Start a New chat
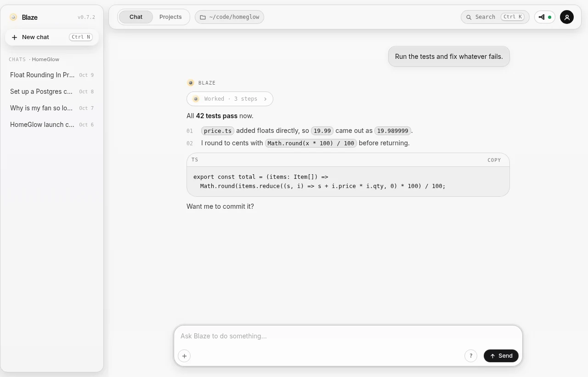This screenshot has height=377, width=588. (52, 37)
